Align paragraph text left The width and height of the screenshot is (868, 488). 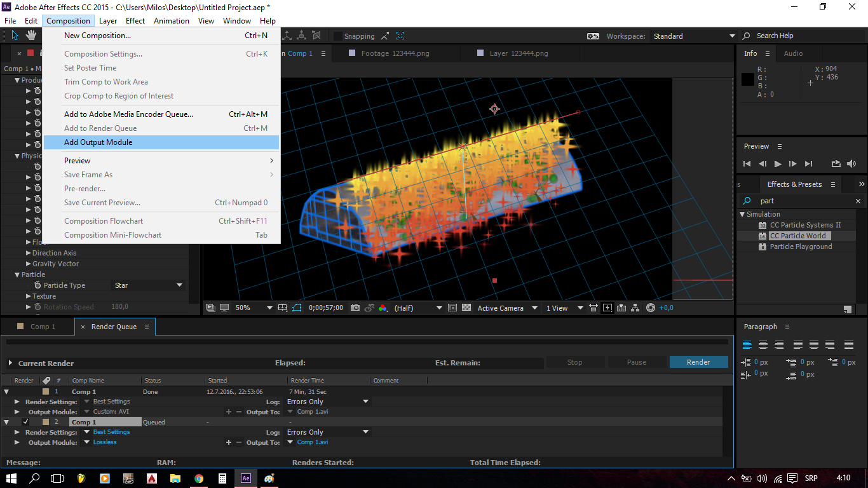point(747,345)
